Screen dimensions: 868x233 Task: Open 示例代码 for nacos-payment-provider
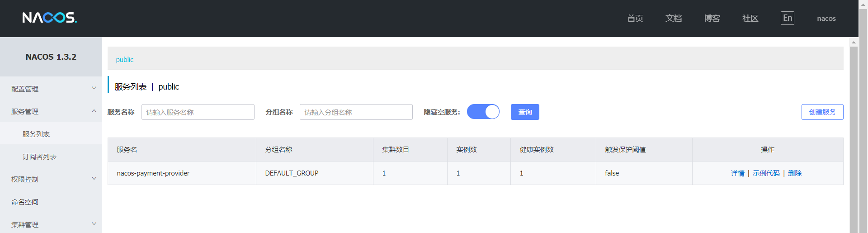[x=766, y=173]
